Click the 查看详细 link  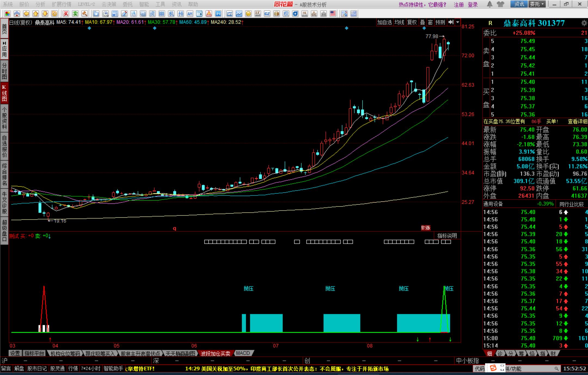point(577,122)
